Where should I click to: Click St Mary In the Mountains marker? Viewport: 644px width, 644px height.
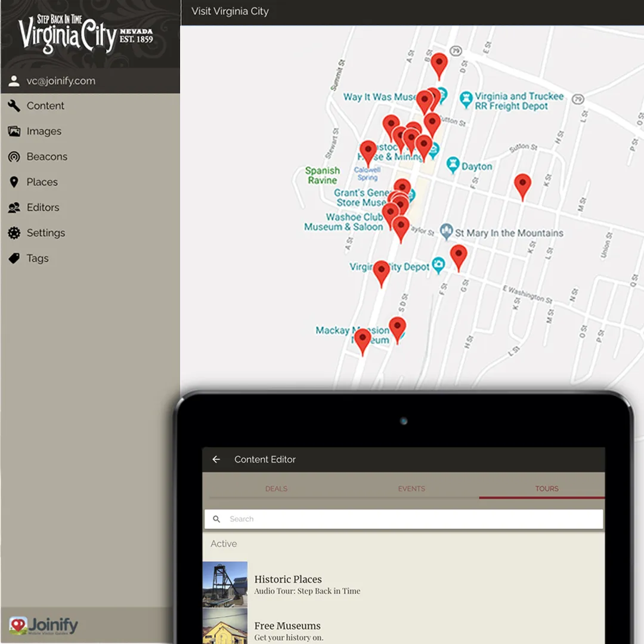[447, 231]
